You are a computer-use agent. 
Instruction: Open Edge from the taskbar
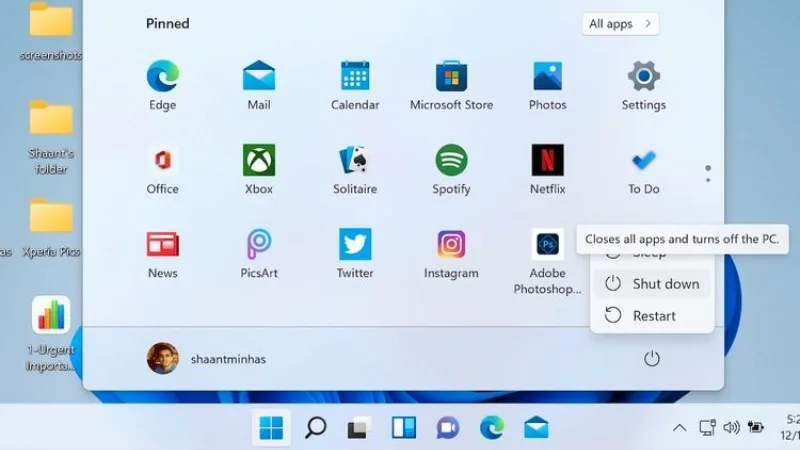pyautogui.click(x=492, y=428)
